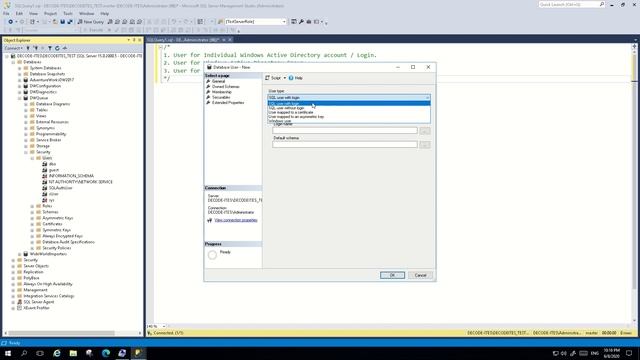Click the Script button in Database User dialog
This screenshot has height=360, width=640.
[x=273, y=78]
